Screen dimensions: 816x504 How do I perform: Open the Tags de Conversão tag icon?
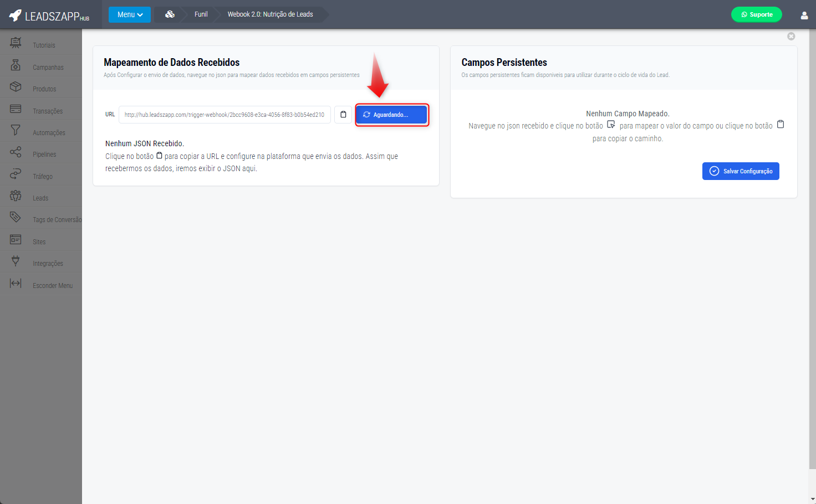16,217
